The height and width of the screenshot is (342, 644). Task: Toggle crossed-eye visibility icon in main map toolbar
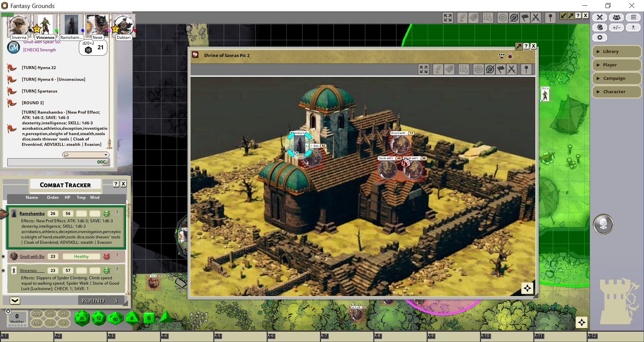514,18
